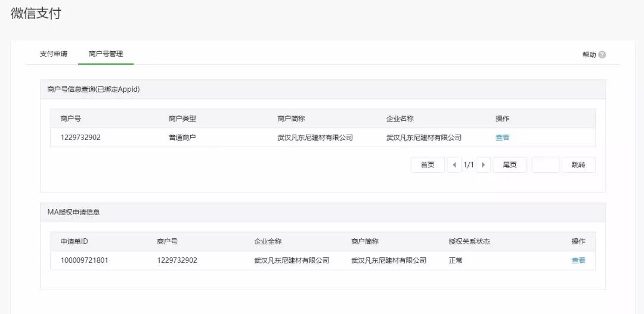Viewport: 644px width, 314px height.
Task: Go to 尾页 in pagination
Action: 510,165
